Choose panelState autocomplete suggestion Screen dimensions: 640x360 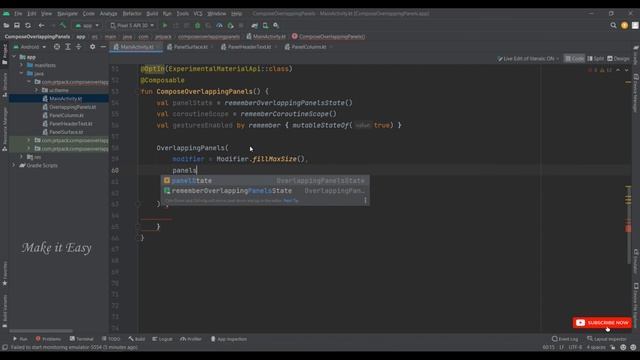265,180
